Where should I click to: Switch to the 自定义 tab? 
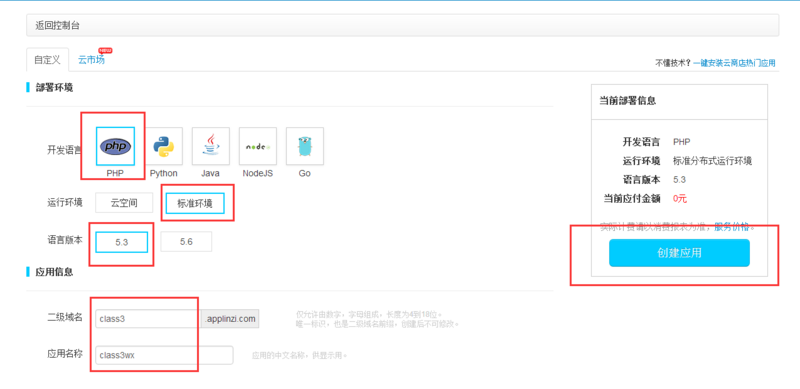click(x=47, y=60)
